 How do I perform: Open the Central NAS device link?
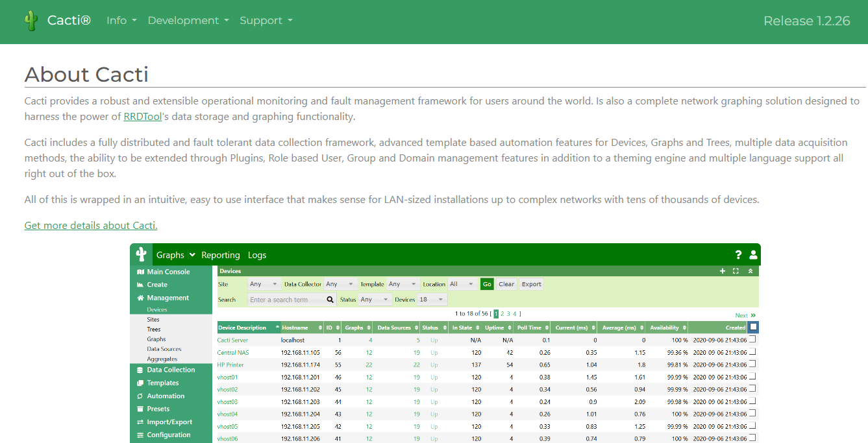[233, 352]
